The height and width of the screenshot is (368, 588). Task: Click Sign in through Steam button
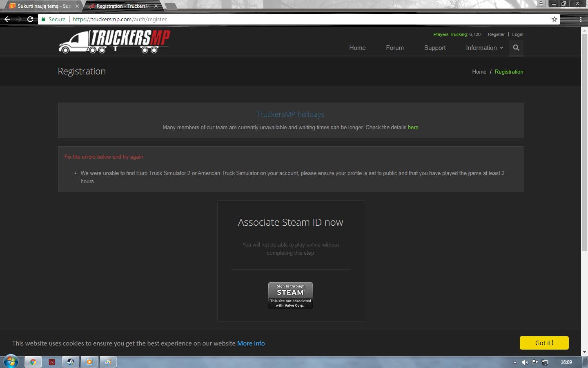coord(290,296)
